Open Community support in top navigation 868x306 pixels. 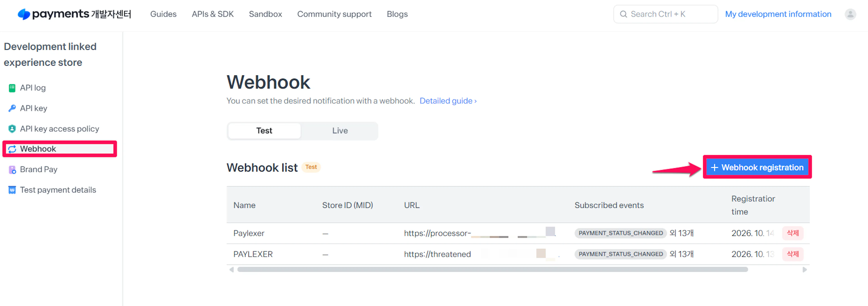pyautogui.click(x=334, y=14)
